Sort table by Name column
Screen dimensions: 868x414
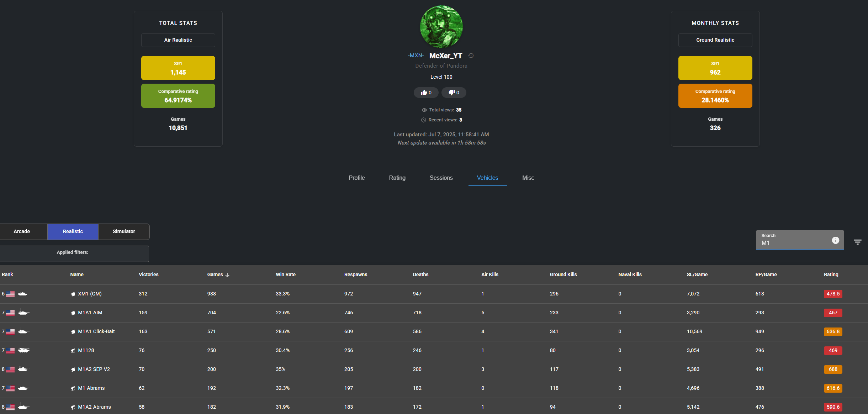click(x=77, y=274)
